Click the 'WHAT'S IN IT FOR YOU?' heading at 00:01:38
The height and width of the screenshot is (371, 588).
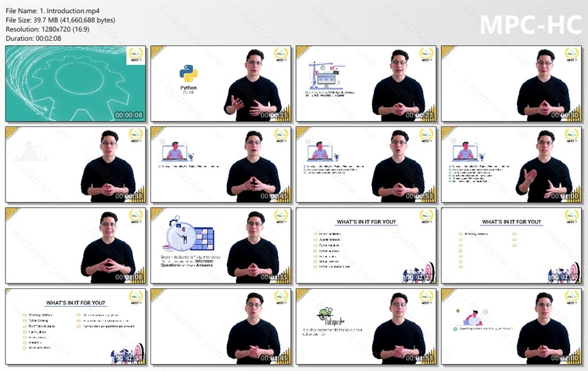[x=76, y=303]
